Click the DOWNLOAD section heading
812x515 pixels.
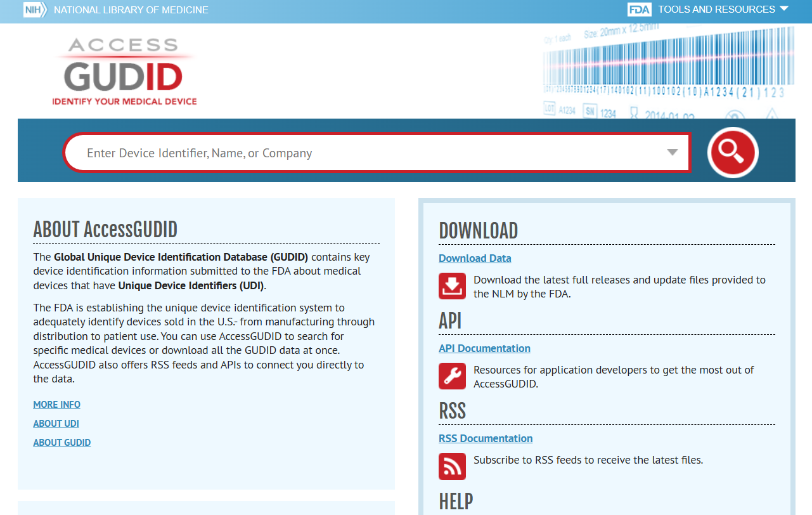(479, 231)
